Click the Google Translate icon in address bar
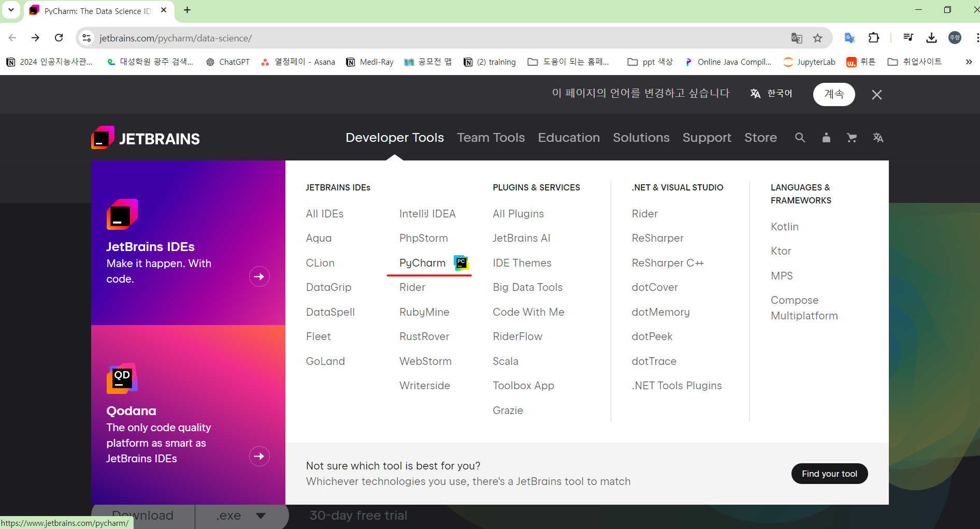 797,38
